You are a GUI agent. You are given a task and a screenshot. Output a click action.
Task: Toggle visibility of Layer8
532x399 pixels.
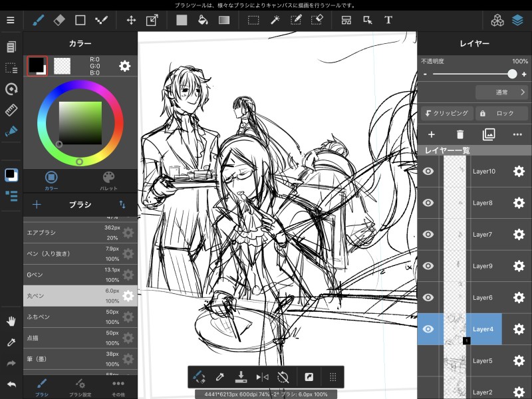point(428,203)
